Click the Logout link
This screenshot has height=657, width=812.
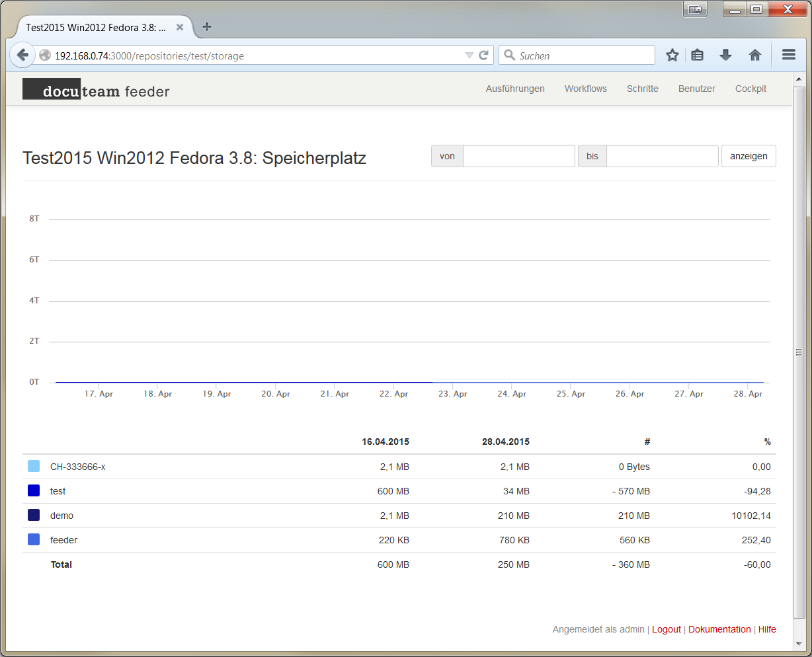click(x=666, y=629)
